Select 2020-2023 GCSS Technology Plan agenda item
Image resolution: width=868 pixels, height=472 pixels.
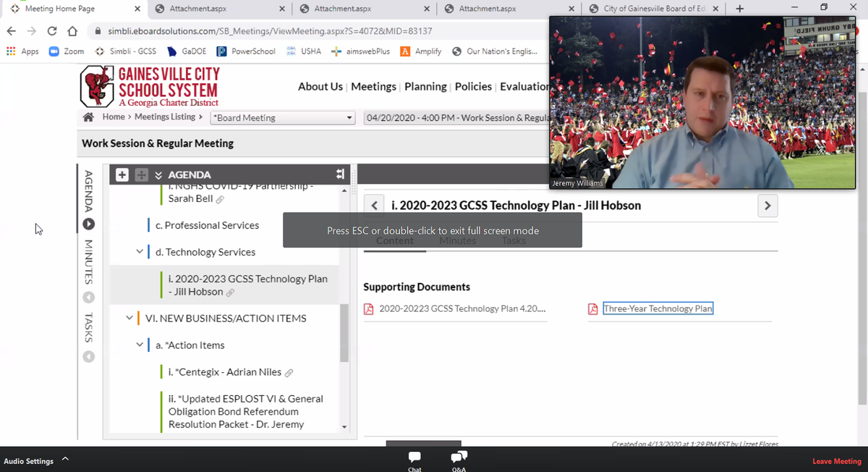click(x=247, y=285)
